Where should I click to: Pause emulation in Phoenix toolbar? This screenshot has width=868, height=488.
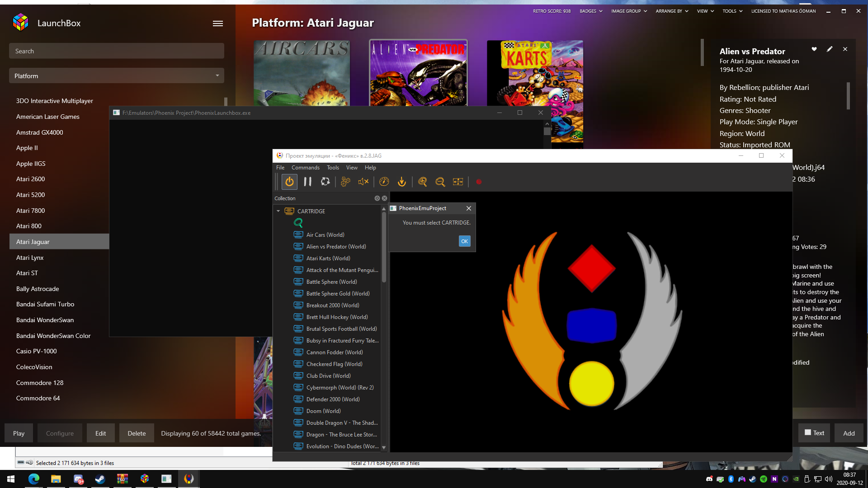click(307, 182)
